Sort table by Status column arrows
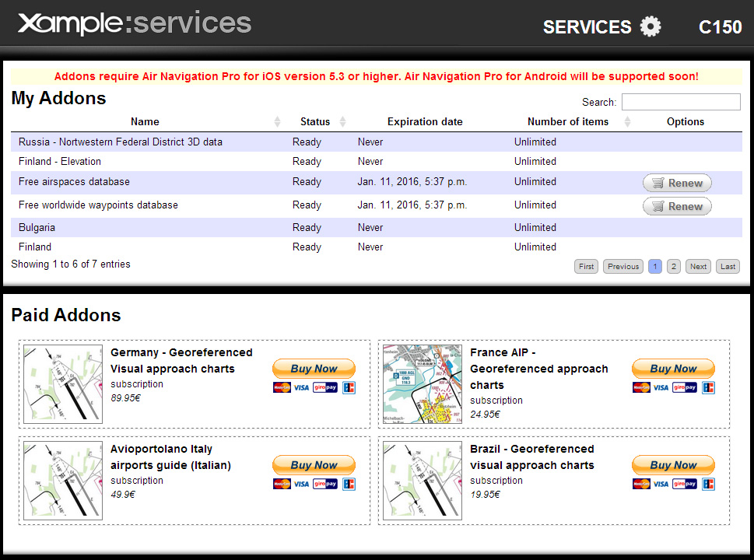 click(342, 122)
